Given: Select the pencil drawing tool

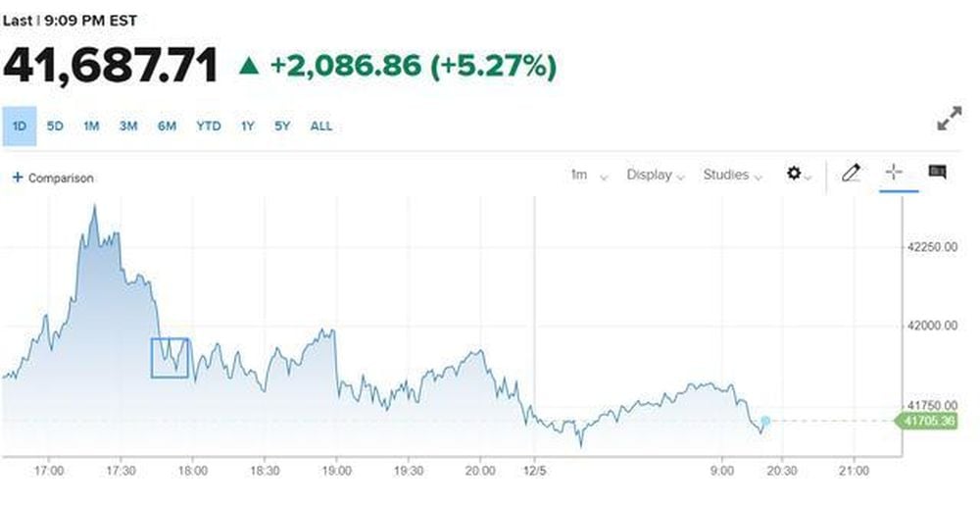Looking at the screenshot, I should (851, 174).
